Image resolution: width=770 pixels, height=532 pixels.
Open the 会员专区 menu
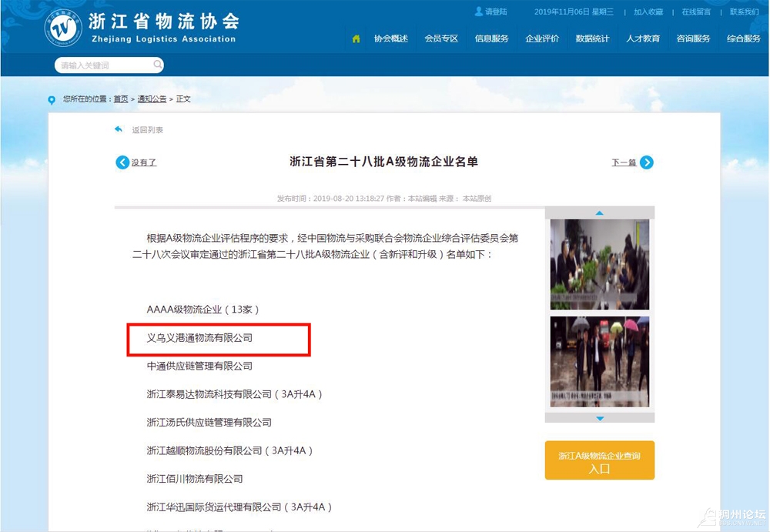click(x=441, y=38)
